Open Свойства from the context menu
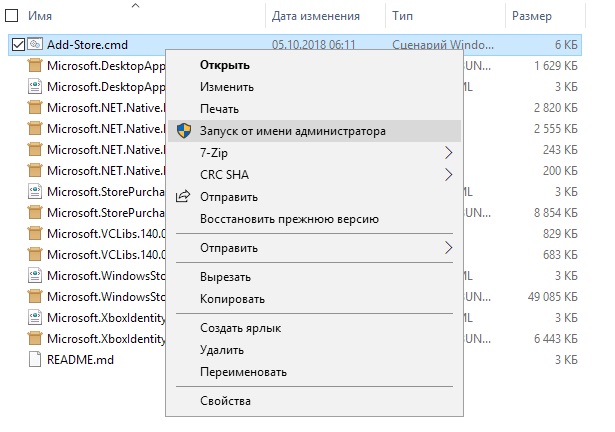 pyautogui.click(x=314, y=401)
